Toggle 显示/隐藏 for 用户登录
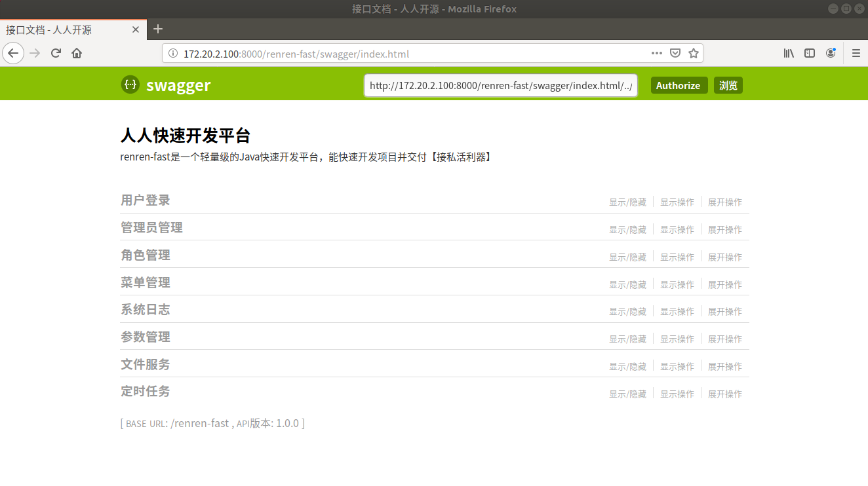868x486 pixels. pos(627,202)
